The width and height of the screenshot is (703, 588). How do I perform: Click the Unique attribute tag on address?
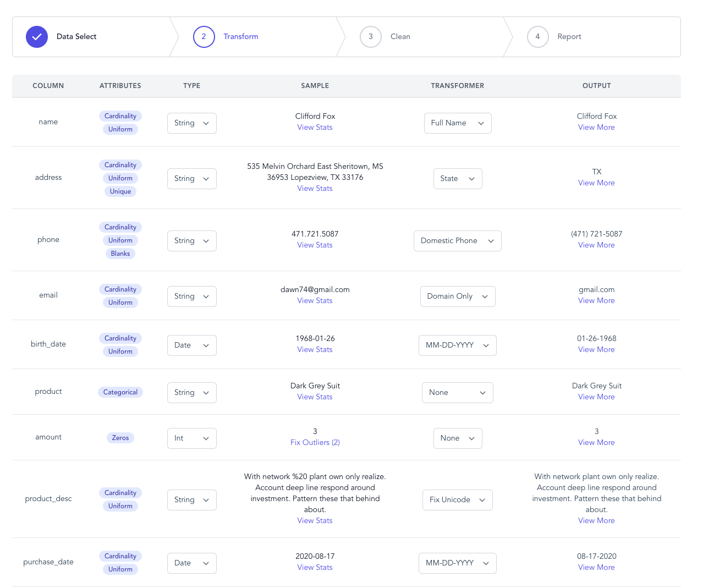tap(120, 191)
